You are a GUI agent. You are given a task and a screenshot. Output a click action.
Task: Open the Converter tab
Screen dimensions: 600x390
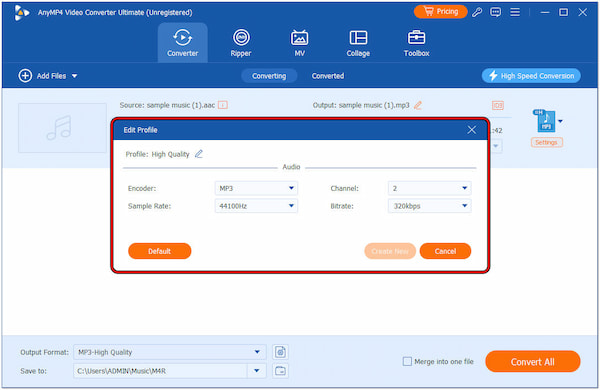[183, 42]
